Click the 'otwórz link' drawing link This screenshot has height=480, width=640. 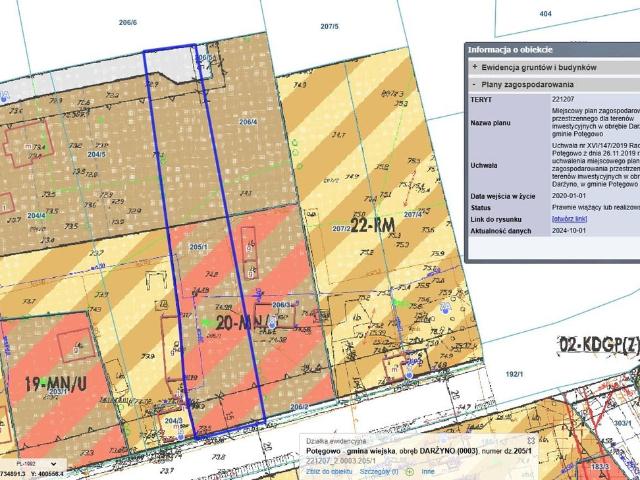tap(570, 218)
